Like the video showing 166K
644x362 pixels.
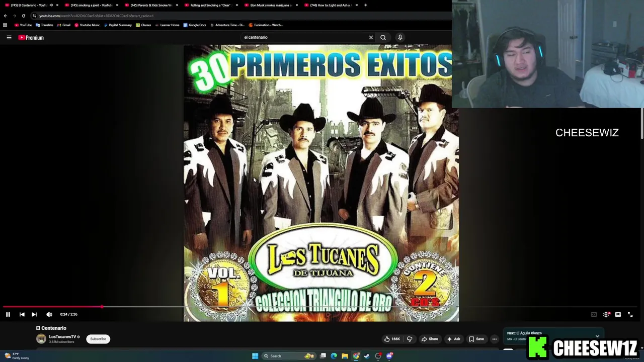392,339
